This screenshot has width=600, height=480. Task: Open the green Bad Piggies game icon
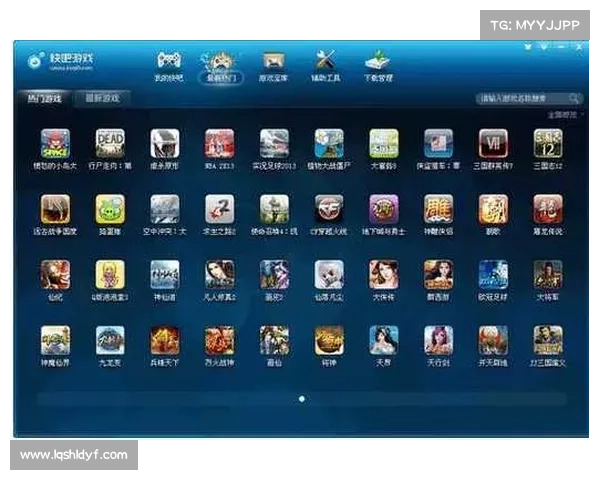(110, 209)
